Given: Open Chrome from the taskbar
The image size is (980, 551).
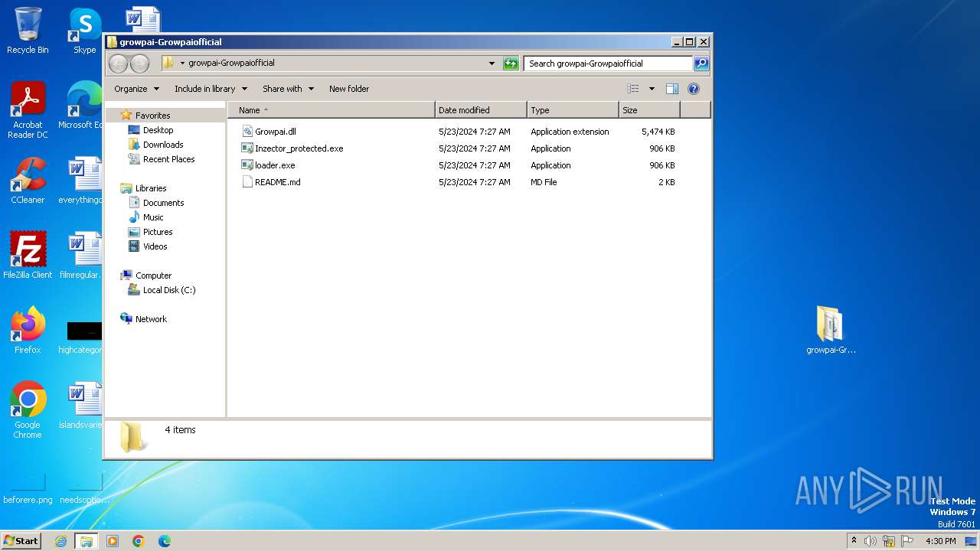Looking at the screenshot, I should point(139,541).
